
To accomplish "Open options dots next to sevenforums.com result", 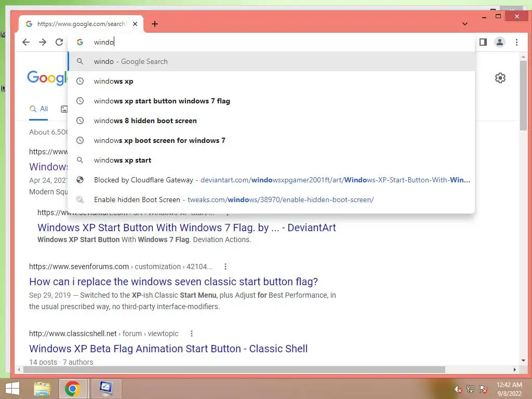I will tap(225, 267).
